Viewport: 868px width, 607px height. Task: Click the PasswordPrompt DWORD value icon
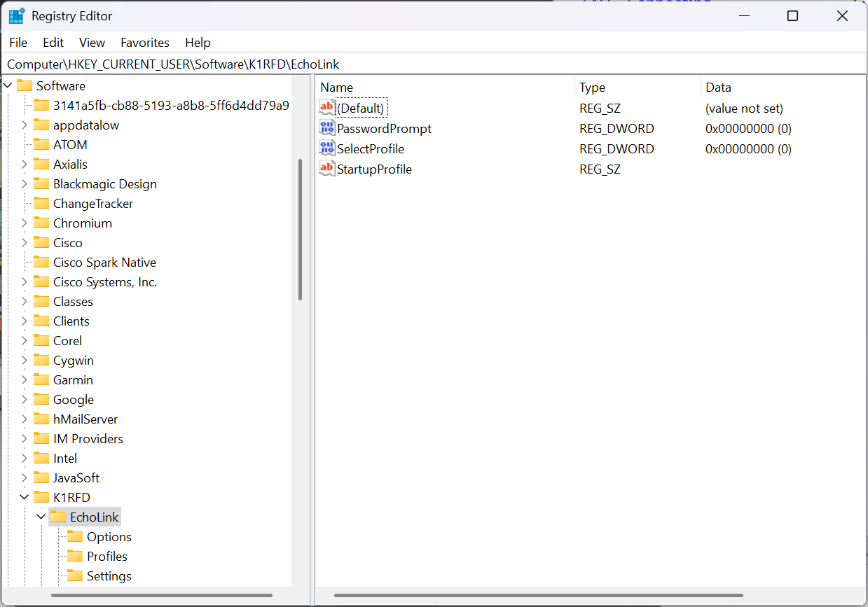point(326,128)
